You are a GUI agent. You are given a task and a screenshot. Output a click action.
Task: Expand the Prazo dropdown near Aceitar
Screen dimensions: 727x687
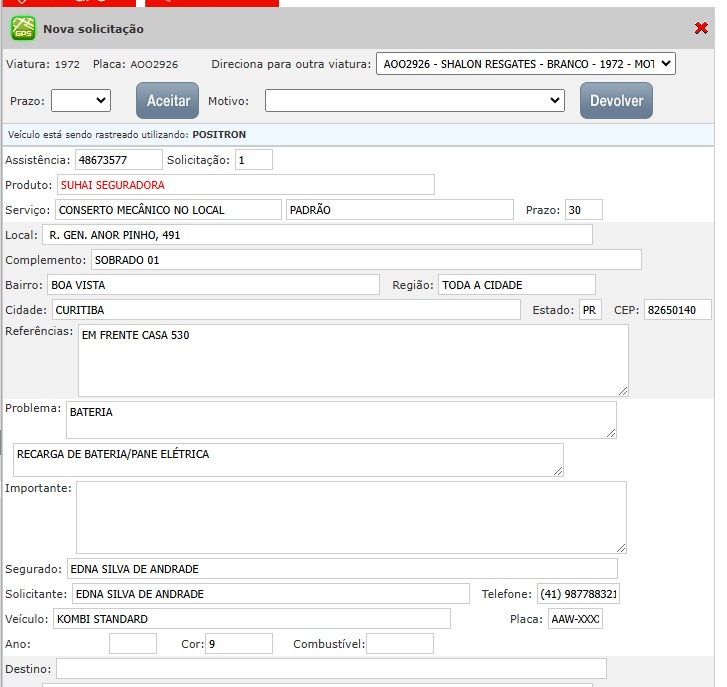tap(81, 100)
